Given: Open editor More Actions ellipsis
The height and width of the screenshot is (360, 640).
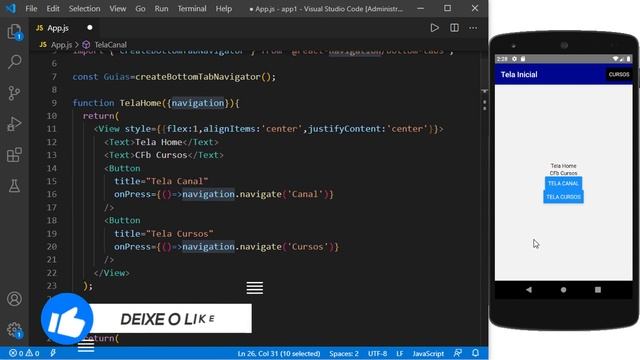Looking at the screenshot, I should click(x=473, y=28).
